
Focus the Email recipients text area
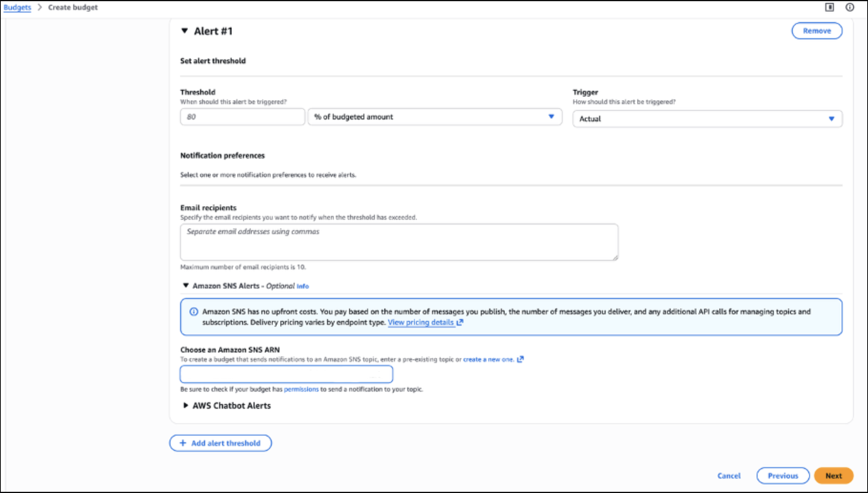click(x=399, y=242)
